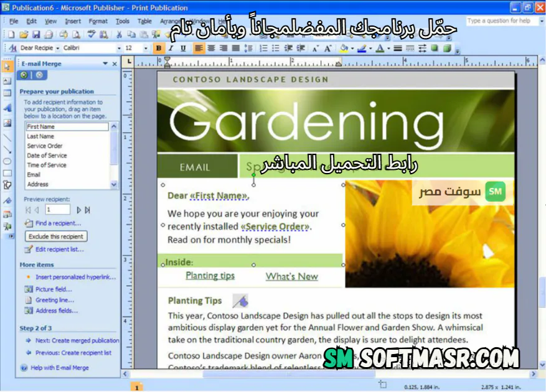Image resolution: width=546 pixels, height=392 pixels.
Task: Open the File menu
Action: click(14, 21)
